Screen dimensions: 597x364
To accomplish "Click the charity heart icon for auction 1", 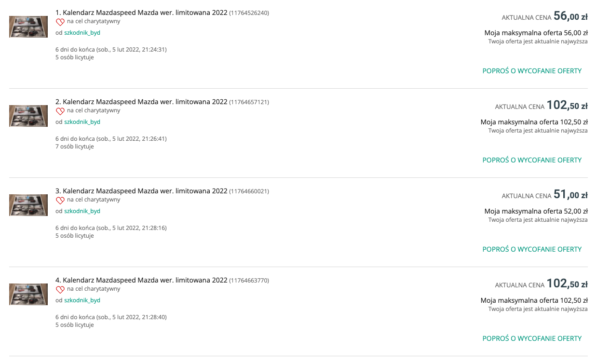I will point(60,22).
